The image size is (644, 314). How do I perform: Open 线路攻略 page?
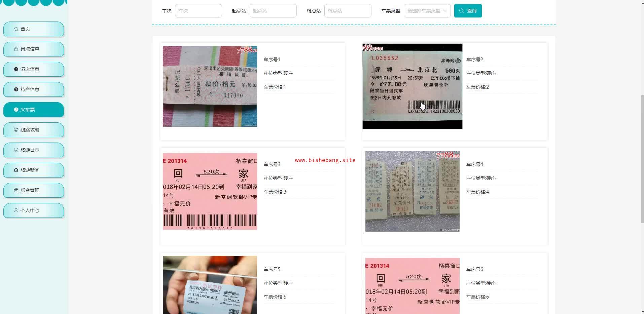(x=34, y=130)
